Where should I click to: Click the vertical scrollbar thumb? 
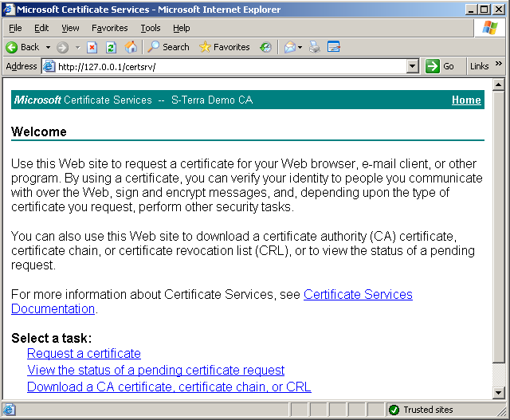498,227
